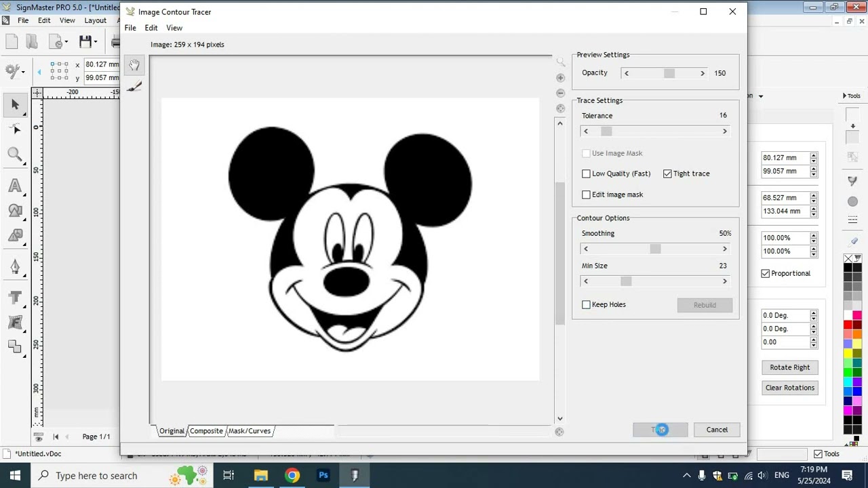868x488 pixels.
Task: Pick the red color swatch in palette
Action: 848,325
